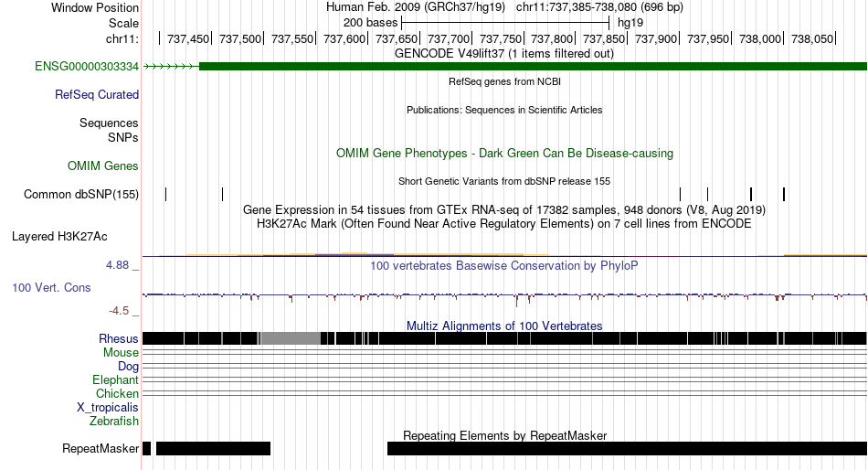The width and height of the screenshot is (868, 470).
Task: Select the Chicken alignment row label
Action: pos(117,393)
